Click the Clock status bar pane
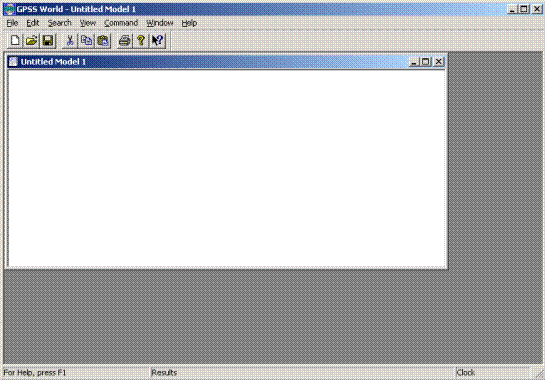This screenshot has height=381, width=545. point(494,373)
